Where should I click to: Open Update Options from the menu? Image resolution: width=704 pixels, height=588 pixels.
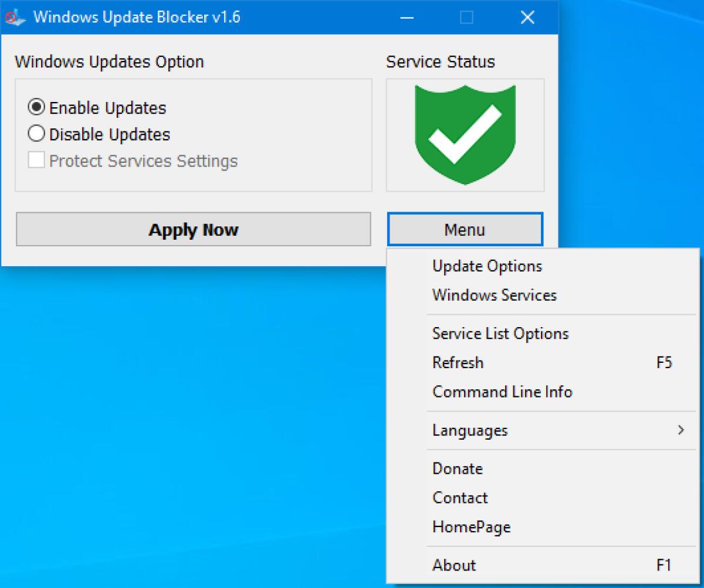coord(487,266)
